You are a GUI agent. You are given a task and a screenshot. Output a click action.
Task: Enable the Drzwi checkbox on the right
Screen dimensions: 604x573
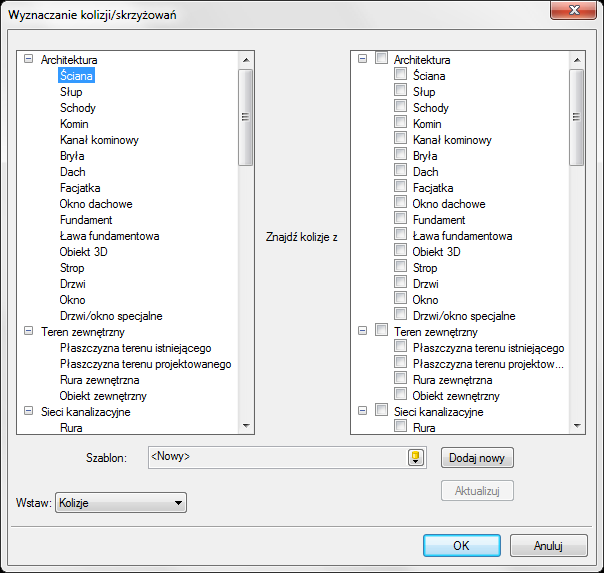(x=401, y=281)
